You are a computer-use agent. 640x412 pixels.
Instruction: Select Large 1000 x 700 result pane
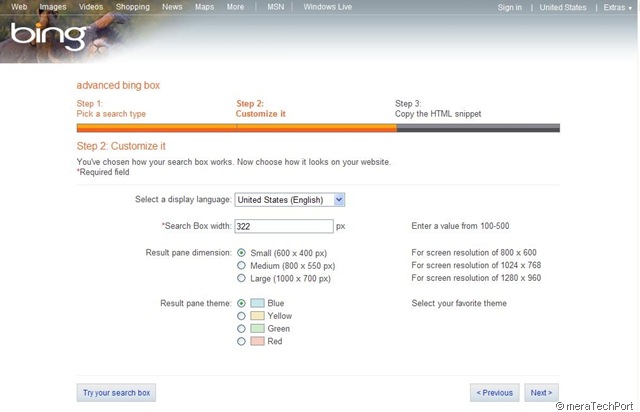[x=241, y=278]
